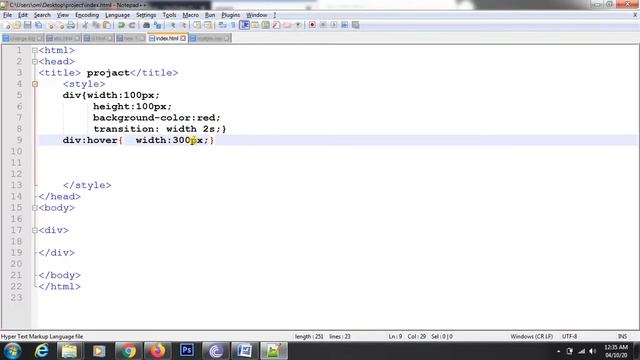Click line number 13 in the margin
Image resolution: width=640 pixels, height=360 pixels.
coord(16,185)
